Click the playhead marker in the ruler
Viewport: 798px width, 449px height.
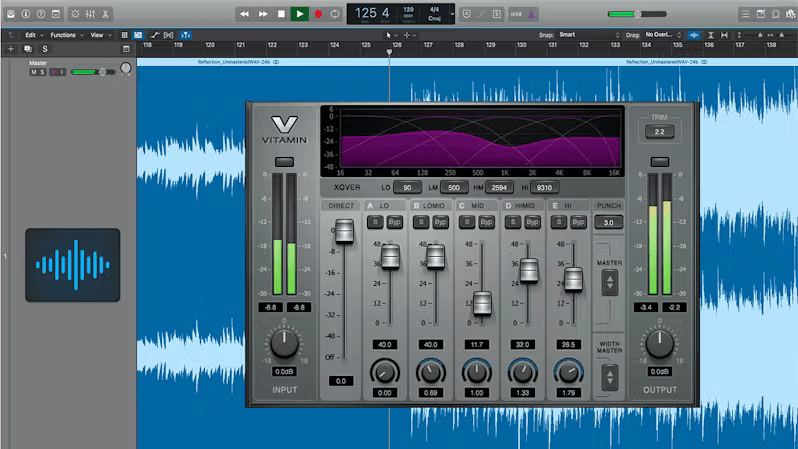(x=389, y=52)
